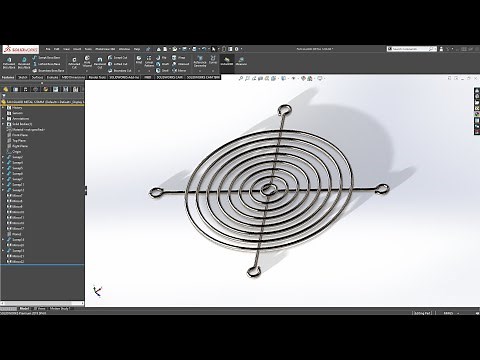Open the Insert menu
Screen dimensions: 480x360
(77, 49)
